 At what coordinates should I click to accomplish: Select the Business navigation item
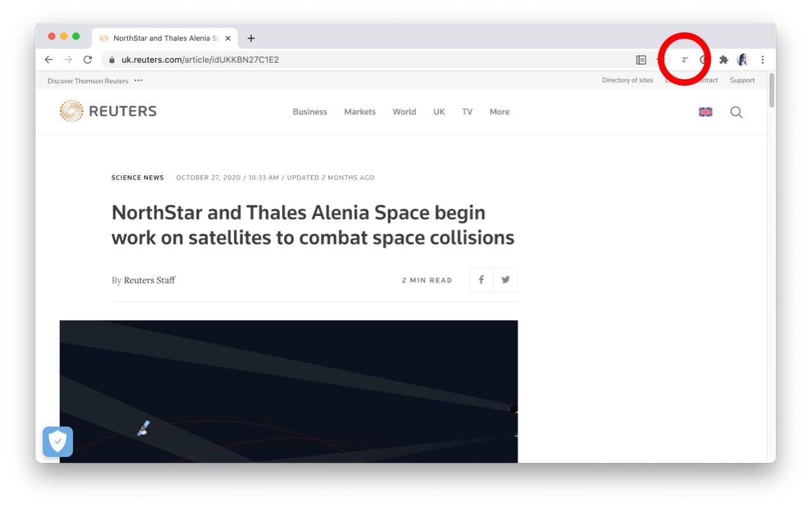pyautogui.click(x=310, y=112)
